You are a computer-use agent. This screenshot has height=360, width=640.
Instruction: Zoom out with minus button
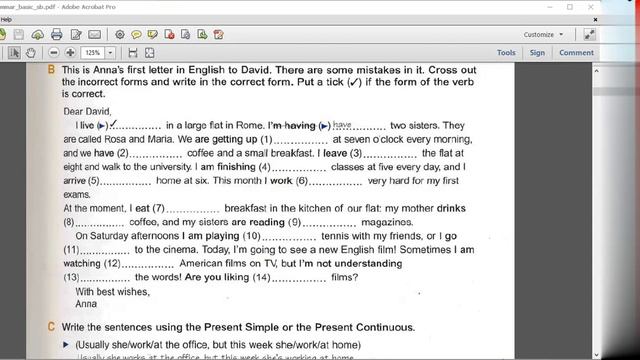[53, 53]
